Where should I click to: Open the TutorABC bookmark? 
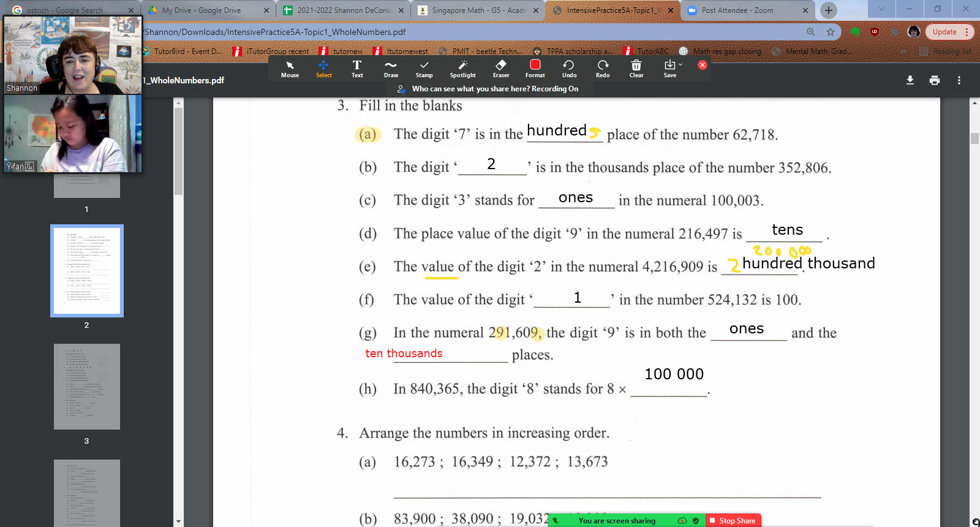click(646, 51)
